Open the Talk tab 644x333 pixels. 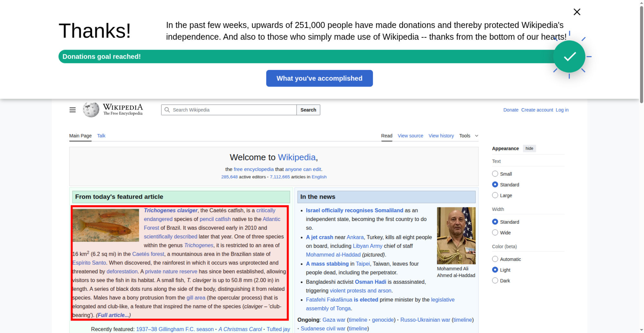(x=101, y=136)
